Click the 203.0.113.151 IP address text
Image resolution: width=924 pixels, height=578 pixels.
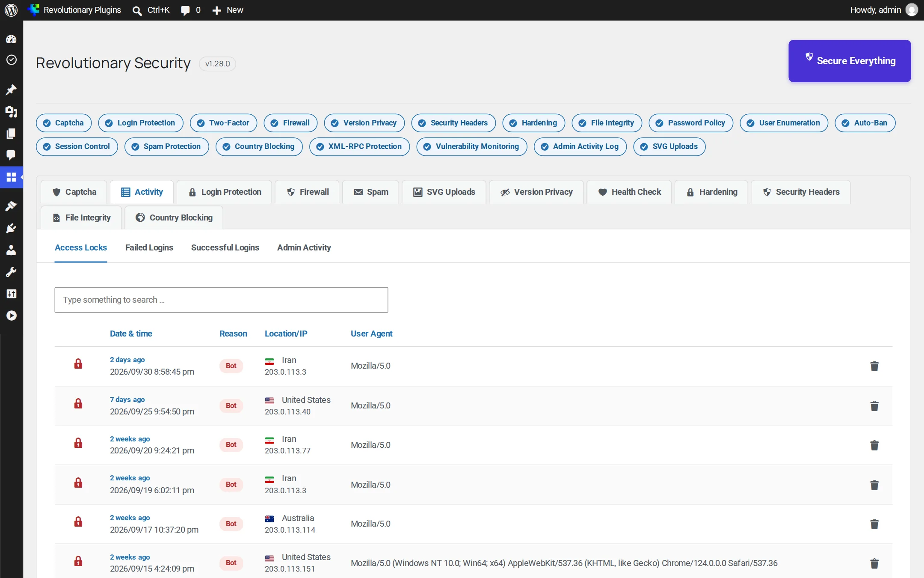click(290, 569)
